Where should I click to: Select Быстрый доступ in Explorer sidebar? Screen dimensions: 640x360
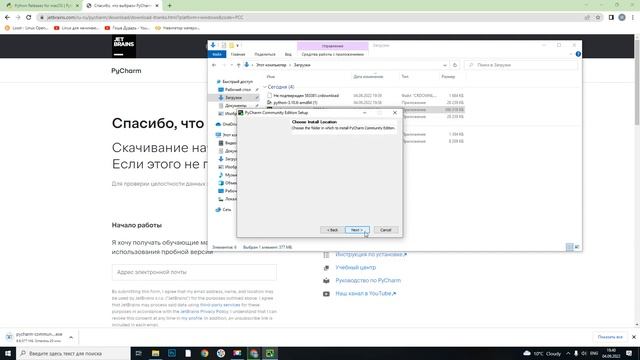pyautogui.click(x=237, y=82)
